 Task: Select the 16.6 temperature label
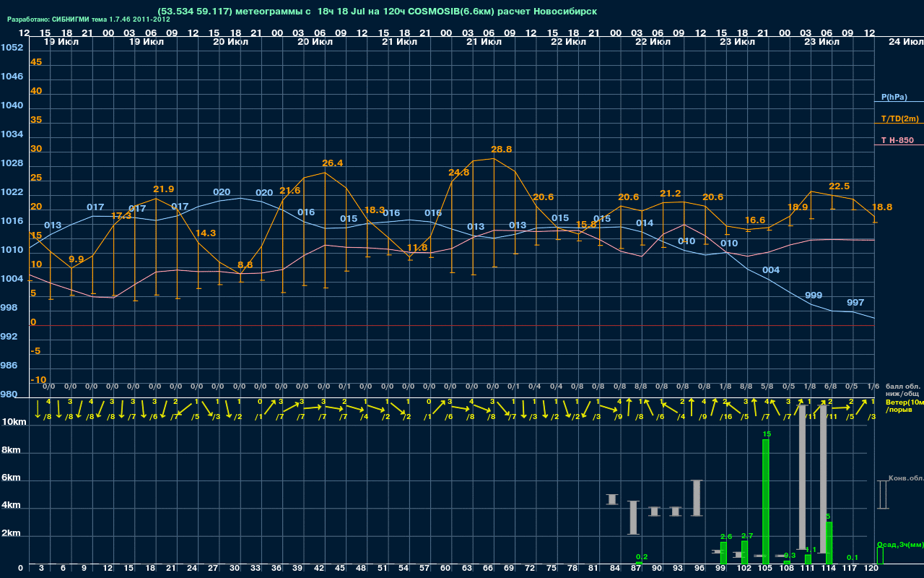point(754,220)
